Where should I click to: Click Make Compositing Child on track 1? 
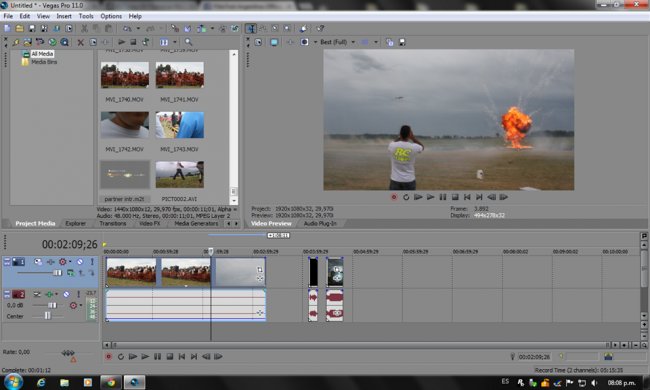tap(91, 272)
